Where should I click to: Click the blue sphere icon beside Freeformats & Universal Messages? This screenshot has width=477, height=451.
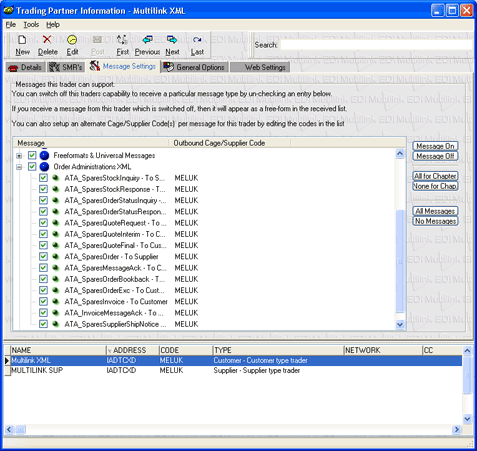(x=44, y=155)
